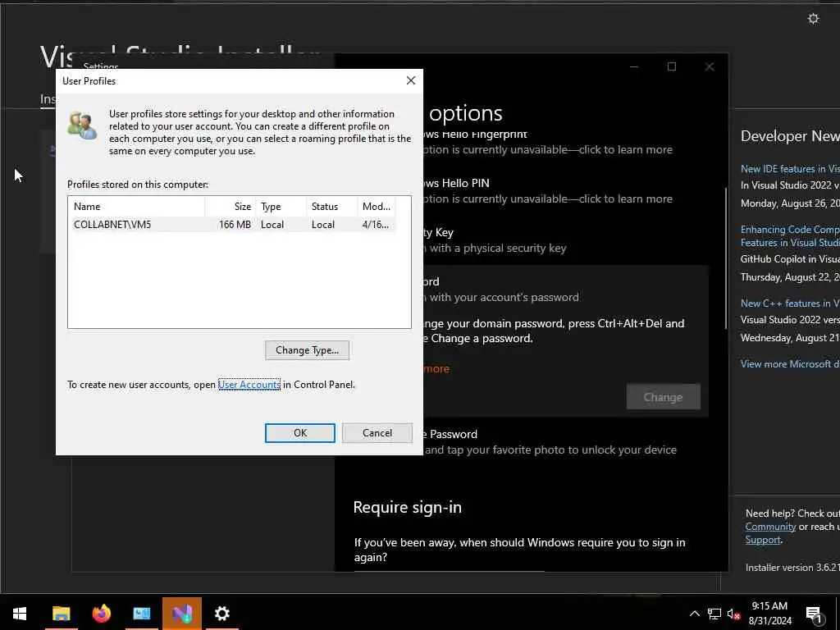840x630 pixels.
Task: Click the Change Type... button
Action: (307, 350)
